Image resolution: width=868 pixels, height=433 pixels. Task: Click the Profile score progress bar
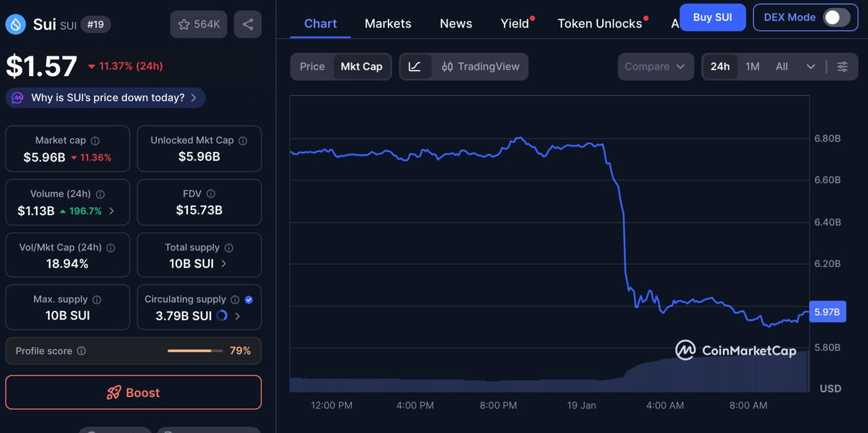(195, 351)
